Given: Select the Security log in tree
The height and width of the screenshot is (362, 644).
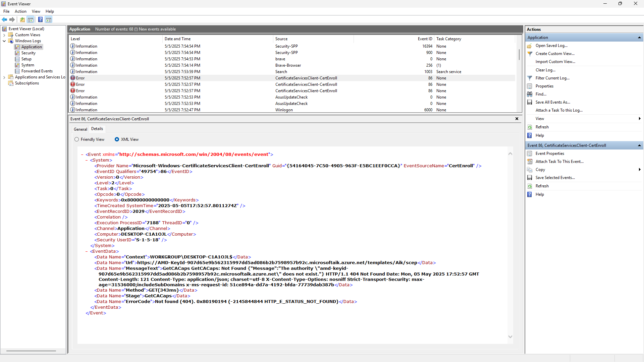Looking at the screenshot, I should pyautogui.click(x=28, y=53).
